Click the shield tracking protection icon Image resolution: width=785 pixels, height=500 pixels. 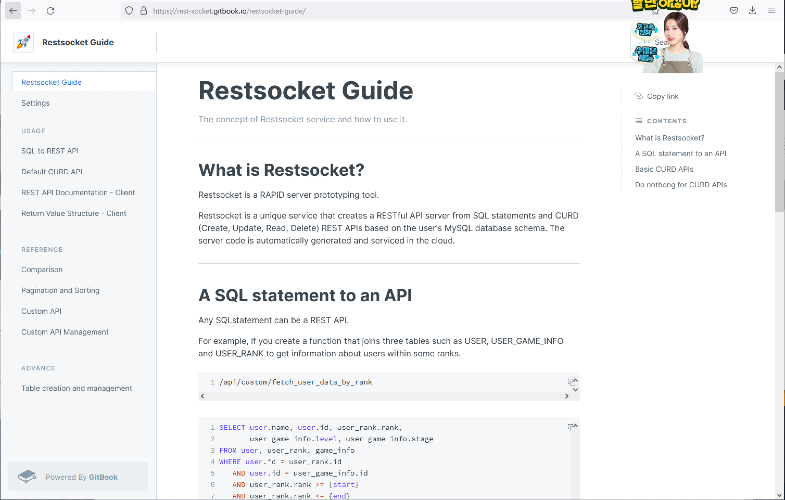(129, 10)
